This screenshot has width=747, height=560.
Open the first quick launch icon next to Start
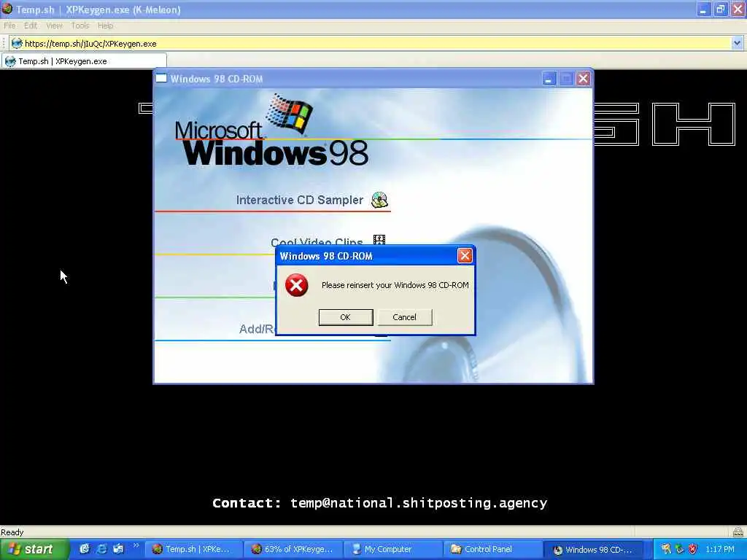click(x=85, y=549)
